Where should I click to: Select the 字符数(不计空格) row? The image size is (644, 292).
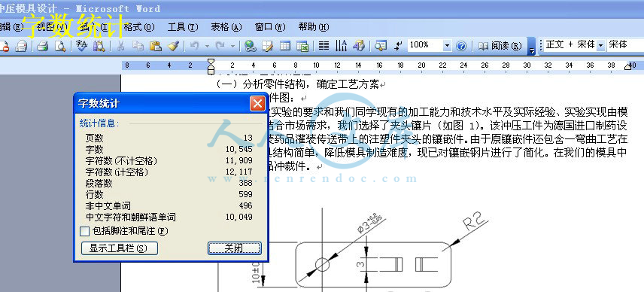[x=169, y=160]
